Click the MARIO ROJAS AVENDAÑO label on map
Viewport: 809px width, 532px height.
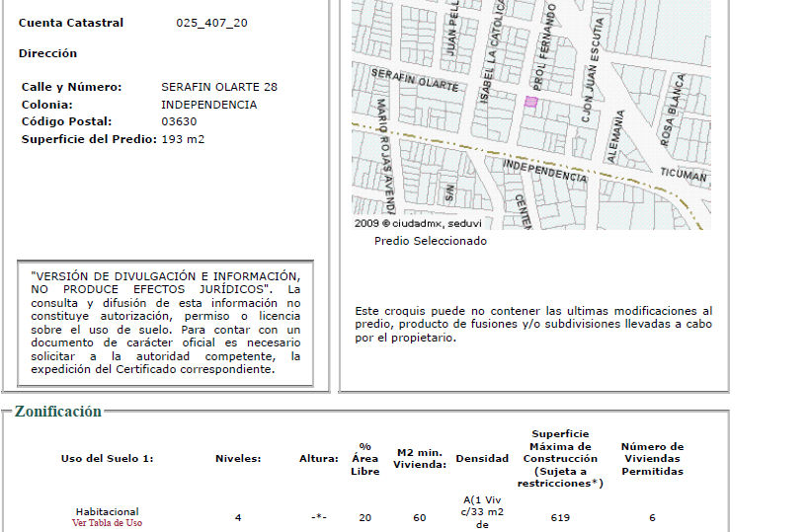click(385, 156)
